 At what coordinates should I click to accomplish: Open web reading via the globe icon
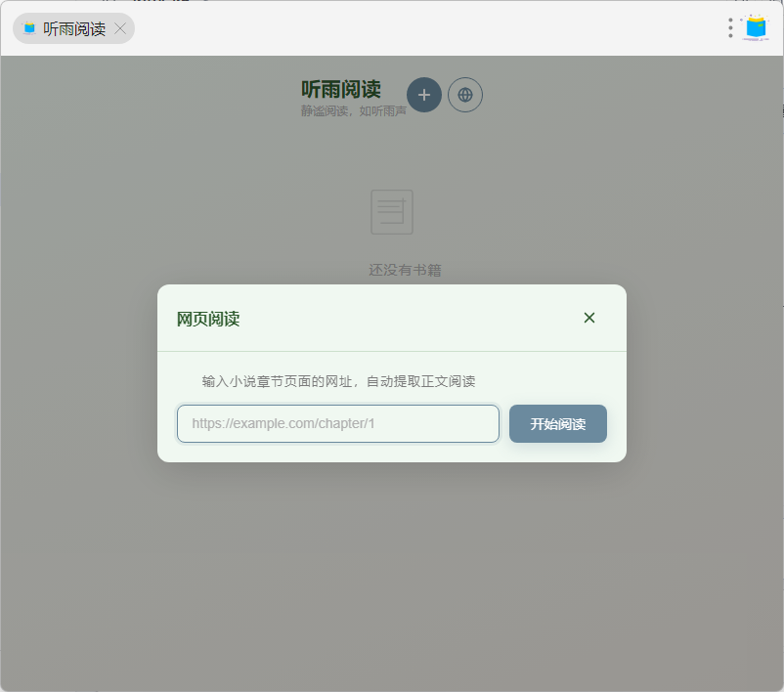tap(465, 95)
